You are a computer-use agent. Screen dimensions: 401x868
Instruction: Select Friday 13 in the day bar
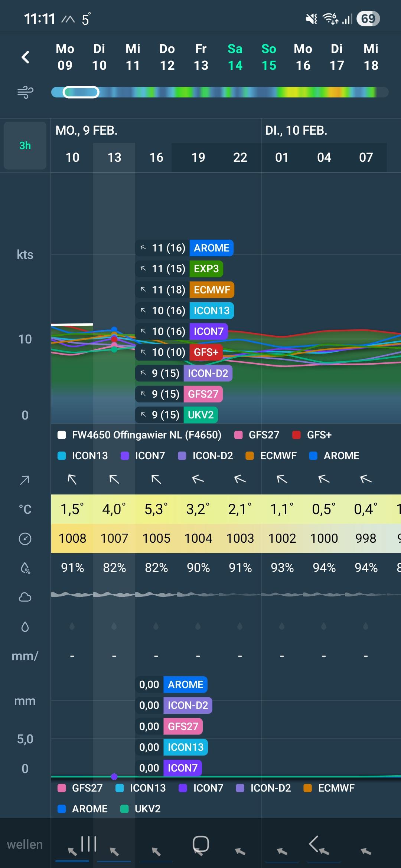(x=201, y=57)
